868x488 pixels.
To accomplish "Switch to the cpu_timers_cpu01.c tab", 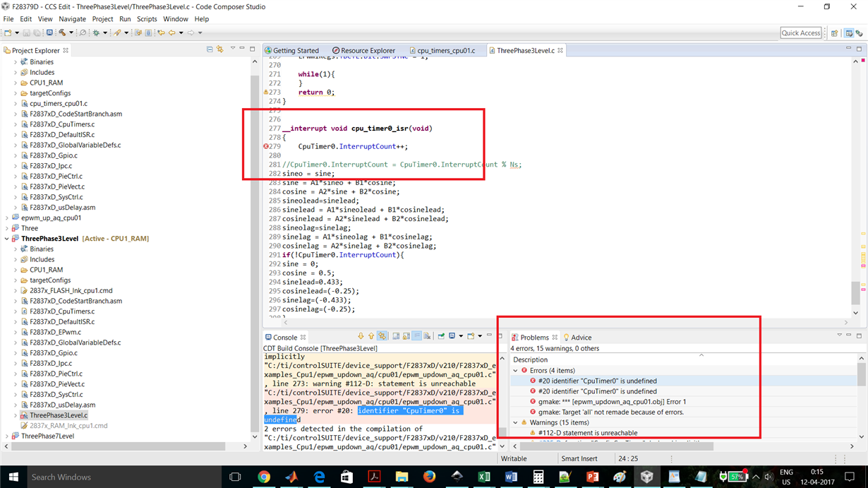I will 442,51.
